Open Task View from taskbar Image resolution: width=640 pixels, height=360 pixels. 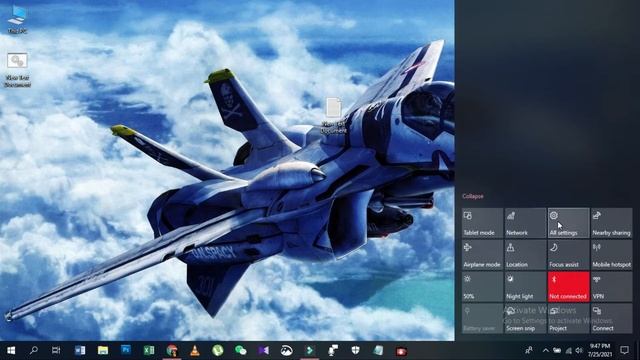[56, 350]
